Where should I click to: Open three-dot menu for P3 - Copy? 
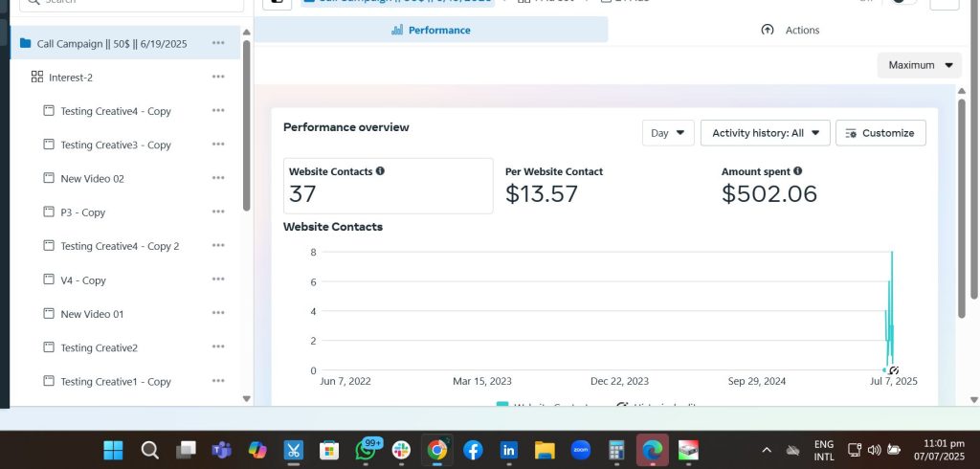pos(218,212)
